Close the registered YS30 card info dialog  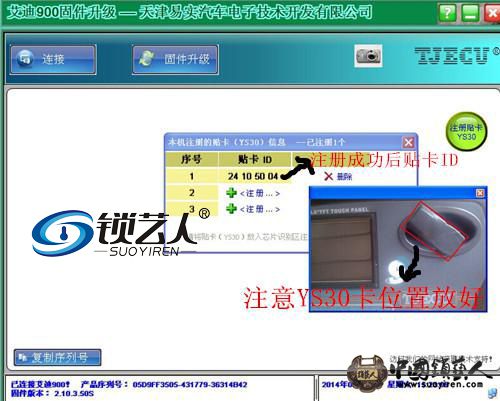point(409,143)
